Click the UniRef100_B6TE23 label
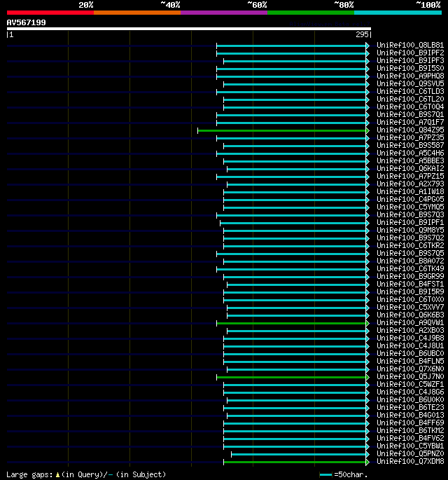This screenshot has width=448, height=480. [410, 407]
